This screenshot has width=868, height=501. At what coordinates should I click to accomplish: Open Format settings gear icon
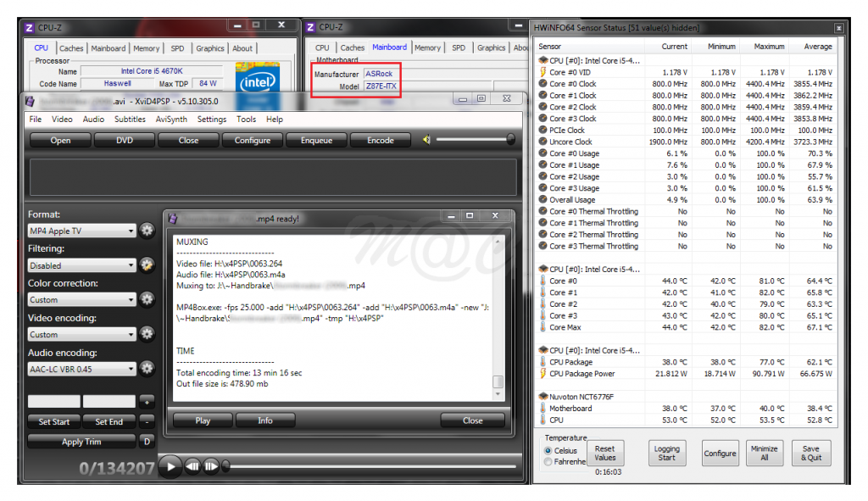147,231
